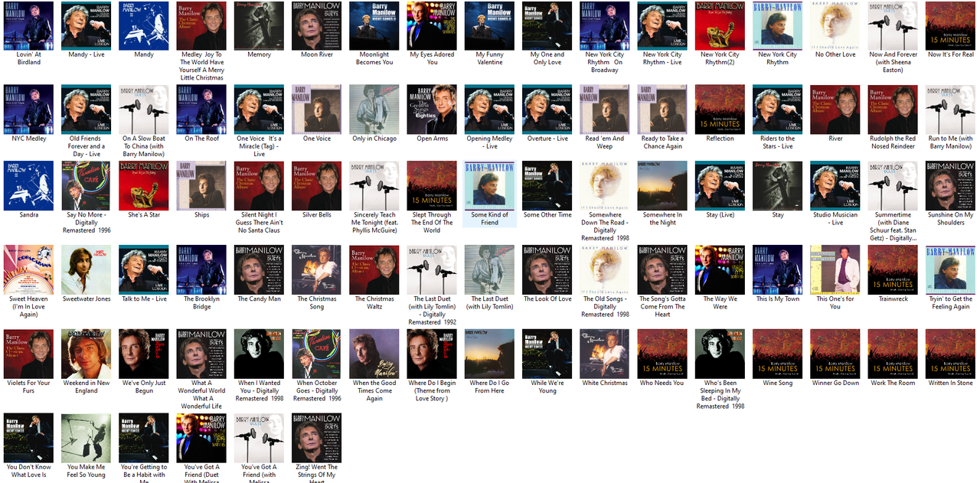Click Opening Medley - Live file label
The image size is (980, 483).
pos(489,142)
